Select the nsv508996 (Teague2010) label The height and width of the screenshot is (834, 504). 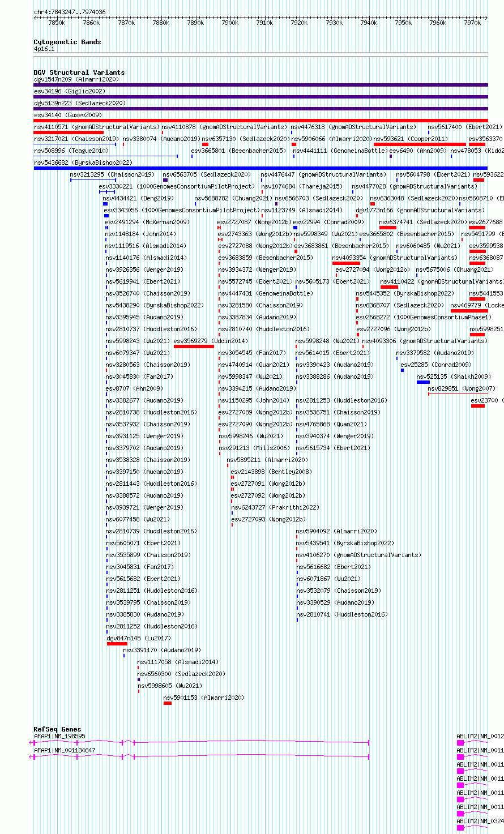(x=71, y=151)
